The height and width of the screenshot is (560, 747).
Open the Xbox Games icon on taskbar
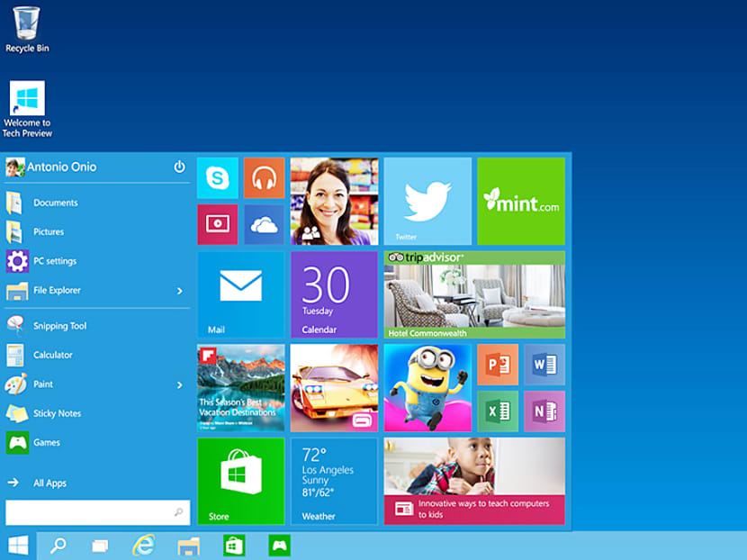point(280,546)
